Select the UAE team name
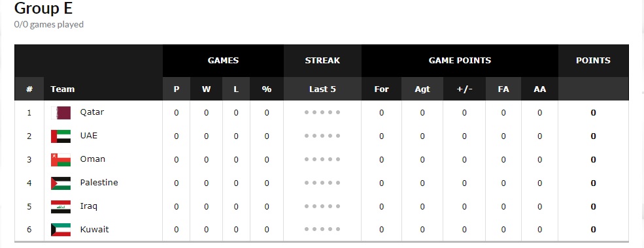 tap(89, 135)
